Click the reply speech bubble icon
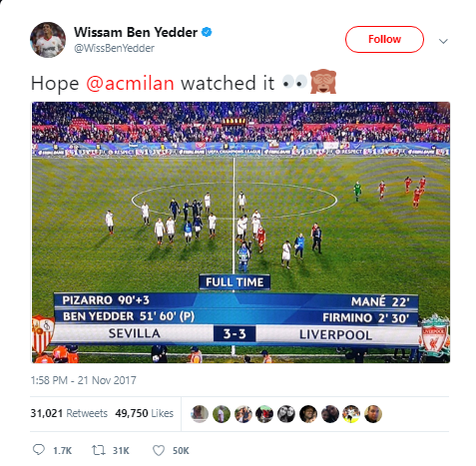 click(x=39, y=450)
